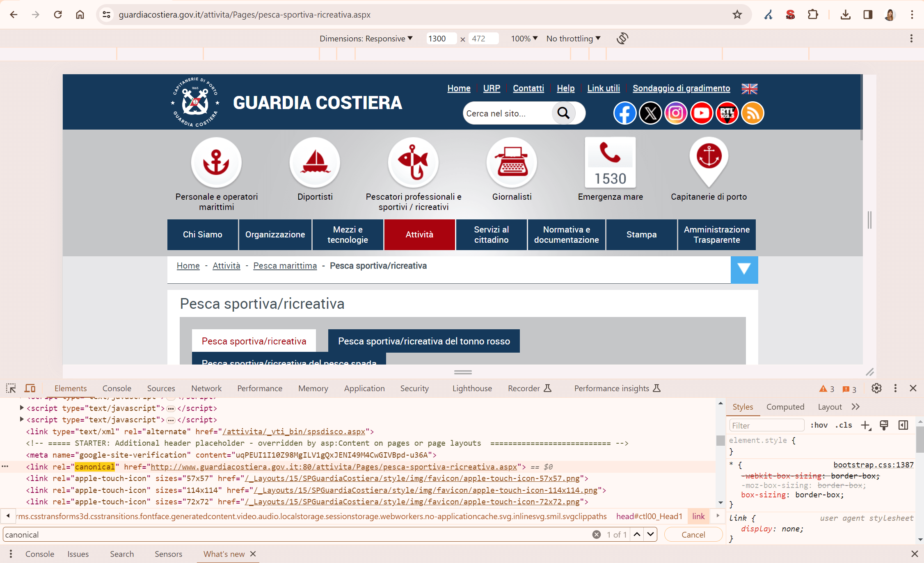Reload the page in Chrome
This screenshot has width=924, height=563.
(x=58, y=15)
